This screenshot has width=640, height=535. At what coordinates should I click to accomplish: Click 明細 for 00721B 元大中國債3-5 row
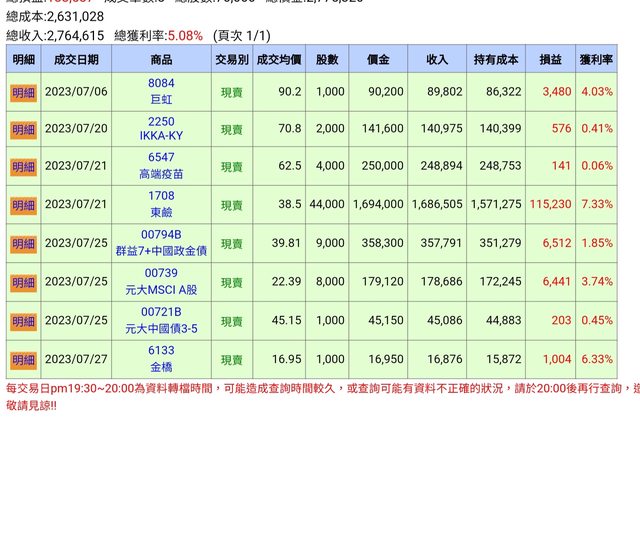(x=23, y=321)
